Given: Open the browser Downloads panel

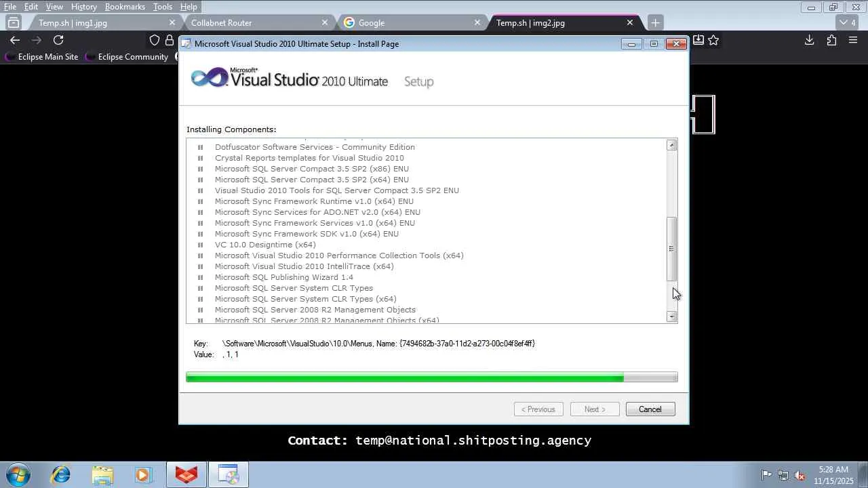Looking at the screenshot, I should pyautogui.click(x=809, y=40).
